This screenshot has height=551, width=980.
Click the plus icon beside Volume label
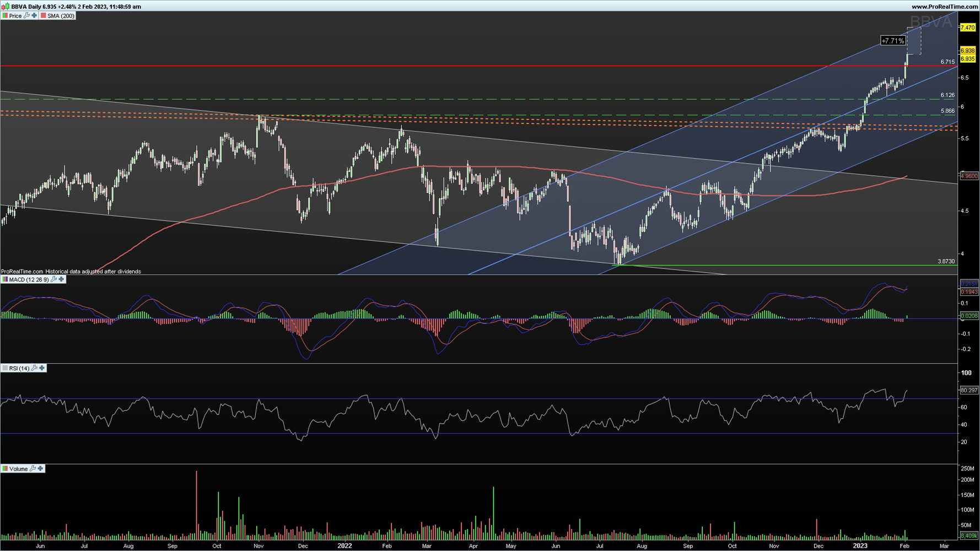[x=40, y=468]
